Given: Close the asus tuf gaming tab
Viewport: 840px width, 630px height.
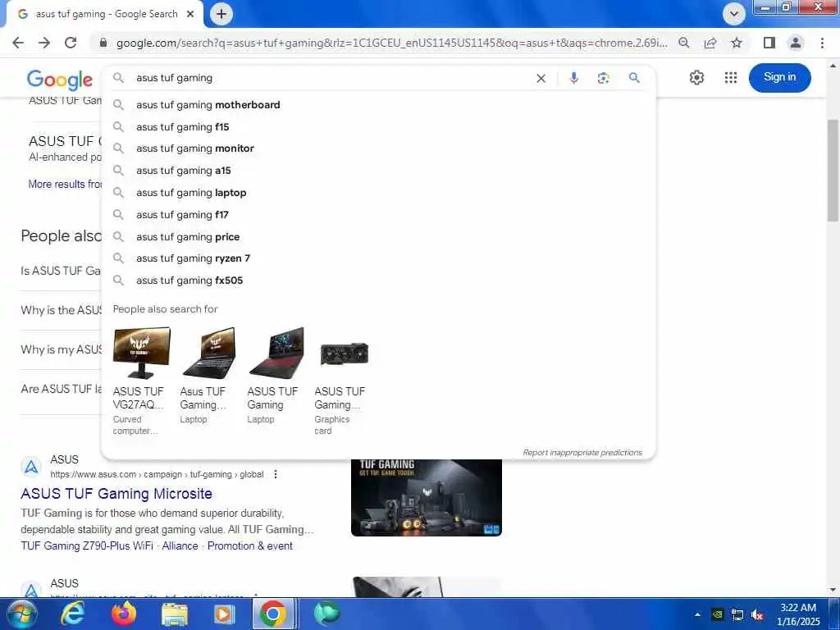Looking at the screenshot, I should click(x=190, y=15).
